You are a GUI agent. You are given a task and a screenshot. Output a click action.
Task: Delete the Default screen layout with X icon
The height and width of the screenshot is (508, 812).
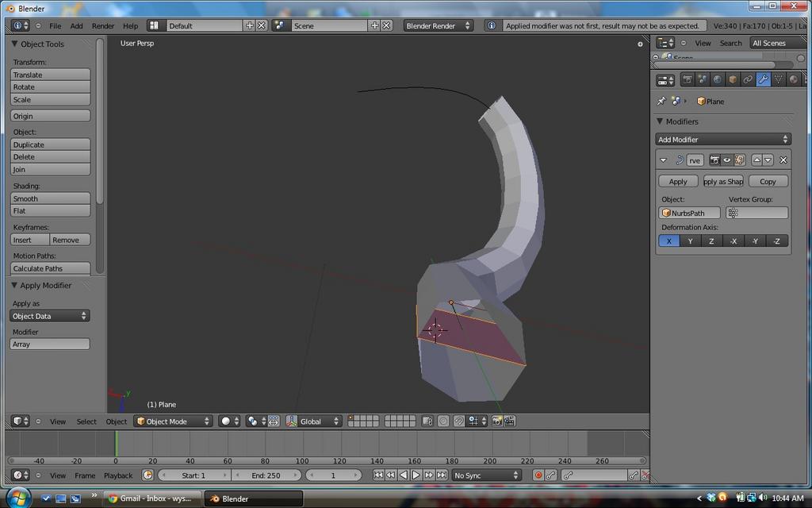click(262, 25)
